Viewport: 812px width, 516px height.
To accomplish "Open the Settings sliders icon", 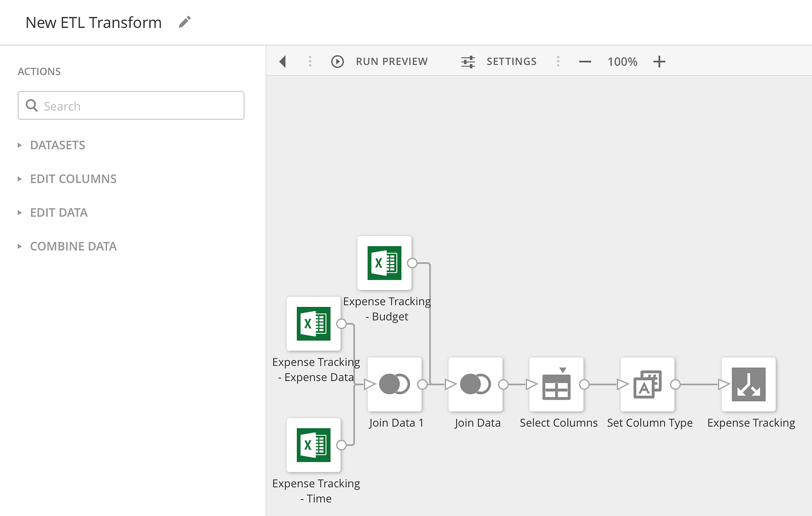I will tap(468, 61).
